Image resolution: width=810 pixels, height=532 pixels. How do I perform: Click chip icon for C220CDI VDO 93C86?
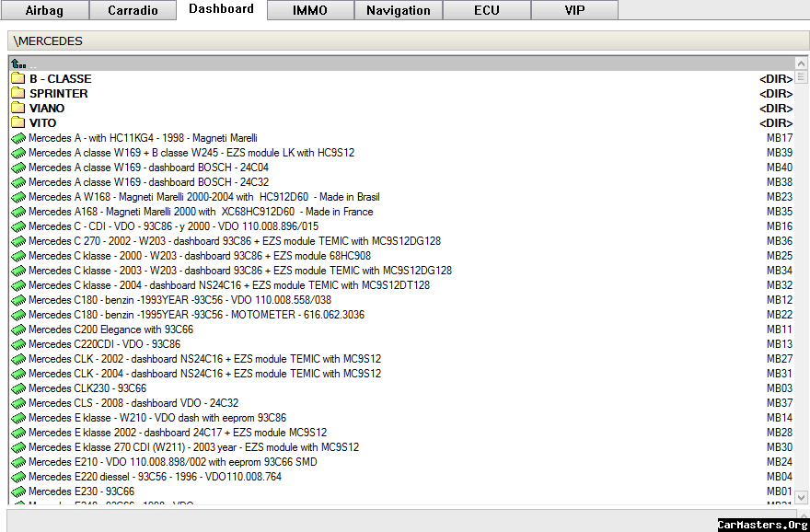pos(18,344)
